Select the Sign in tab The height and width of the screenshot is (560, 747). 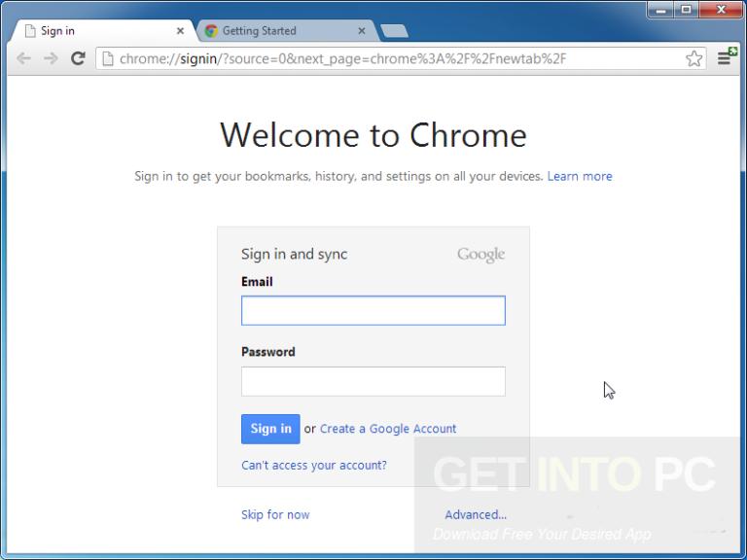pyautogui.click(x=103, y=31)
